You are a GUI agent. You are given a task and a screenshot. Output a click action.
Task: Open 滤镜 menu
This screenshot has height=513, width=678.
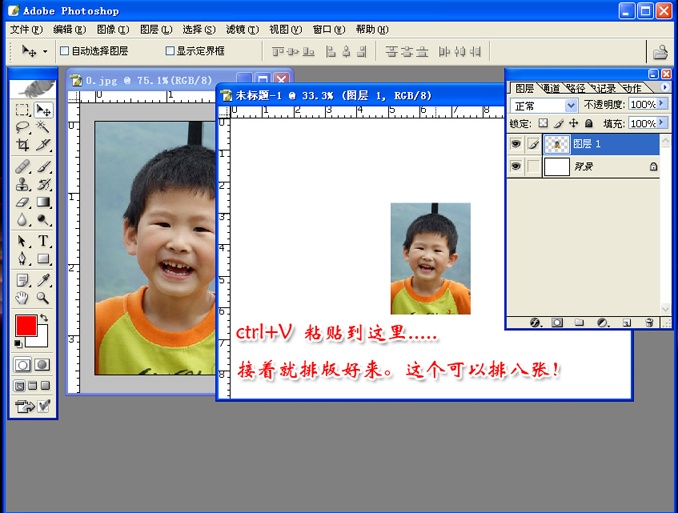pos(242,29)
